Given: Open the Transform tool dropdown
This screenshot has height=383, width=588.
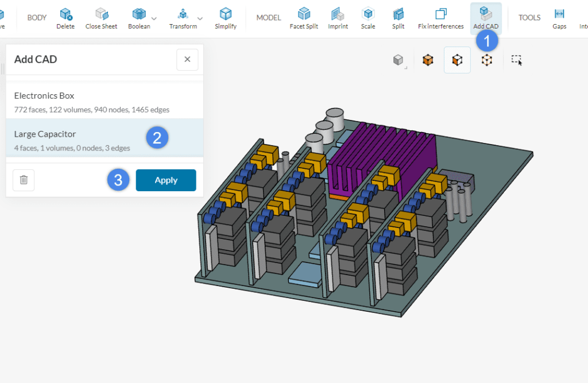Looking at the screenshot, I should point(200,18).
